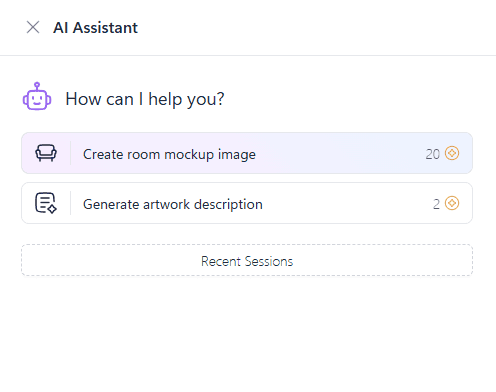The image size is (496, 392).
Task: Click the orange credit coin icon beside 20
Action: click(x=452, y=153)
